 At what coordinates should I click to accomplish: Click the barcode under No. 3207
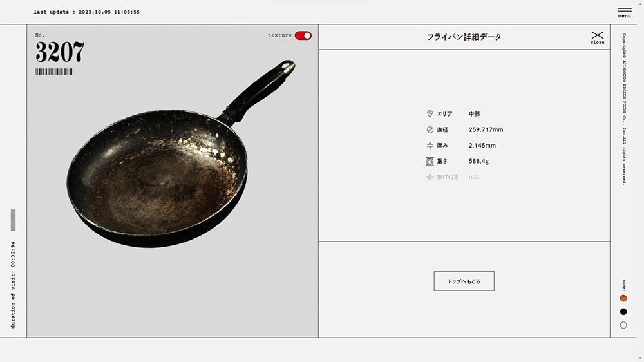pyautogui.click(x=53, y=72)
